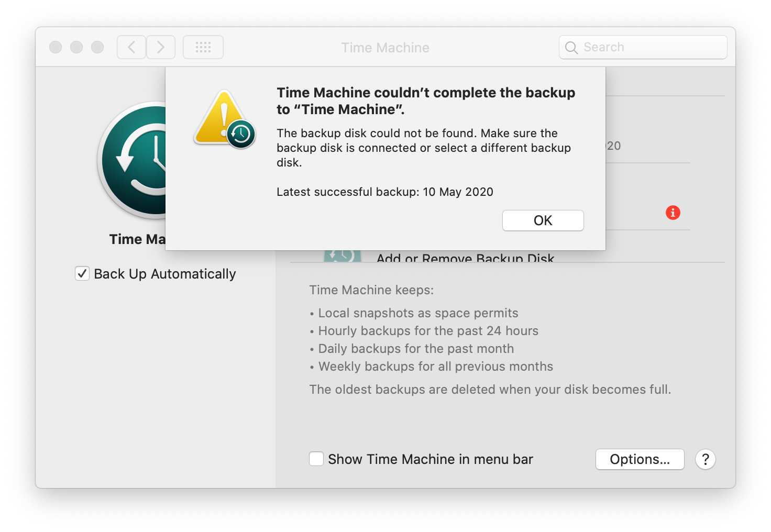771x532 pixels.
Task: Open the Options dialog
Action: click(640, 459)
